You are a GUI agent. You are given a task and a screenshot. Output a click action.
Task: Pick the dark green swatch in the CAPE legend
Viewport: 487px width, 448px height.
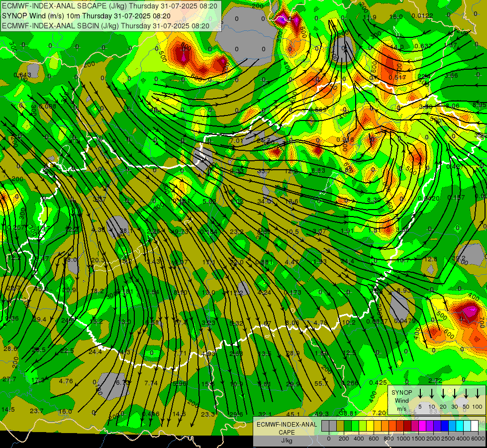(x=348, y=426)
